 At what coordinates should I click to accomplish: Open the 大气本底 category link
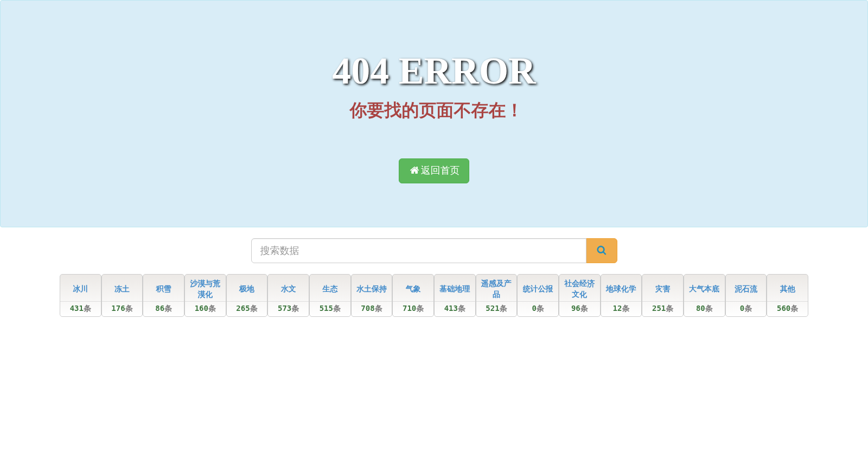[704, 289]
